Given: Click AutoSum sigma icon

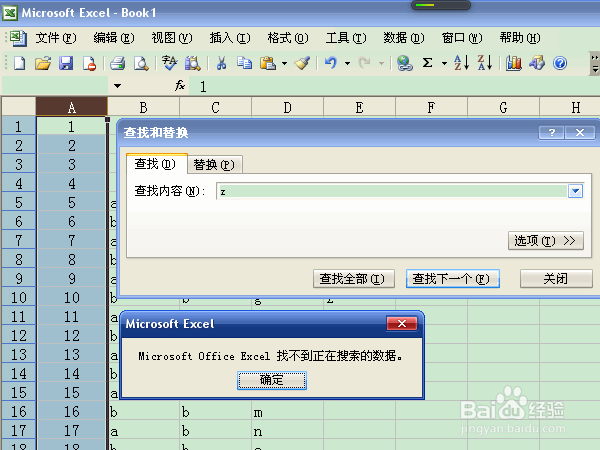Looking at the screenshot, I should 427,63.
